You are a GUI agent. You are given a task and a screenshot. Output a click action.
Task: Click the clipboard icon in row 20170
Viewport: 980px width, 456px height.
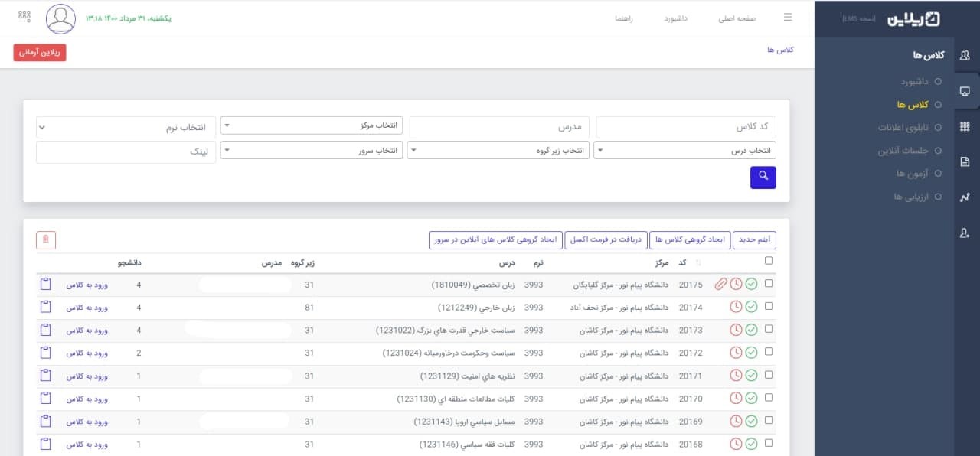pos(46,399)
